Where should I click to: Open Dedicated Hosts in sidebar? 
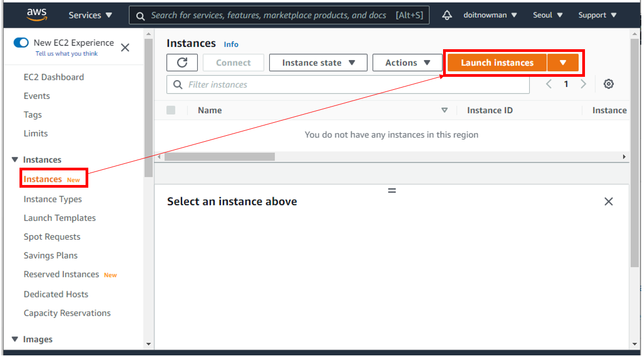(56, 294)
